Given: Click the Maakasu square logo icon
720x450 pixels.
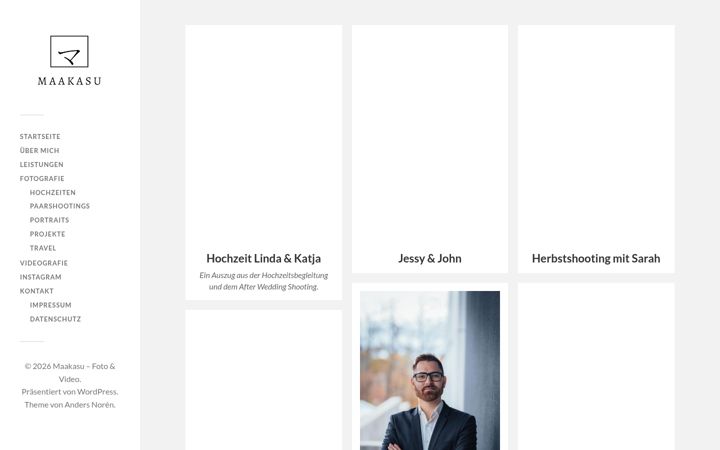Looking at the screenshot, I should (69, 51).
